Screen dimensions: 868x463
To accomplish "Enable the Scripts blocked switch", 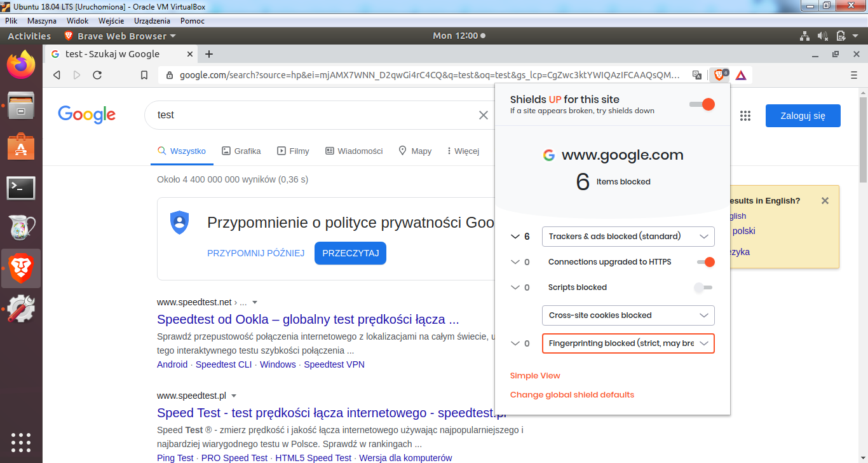I will point(703,287).
